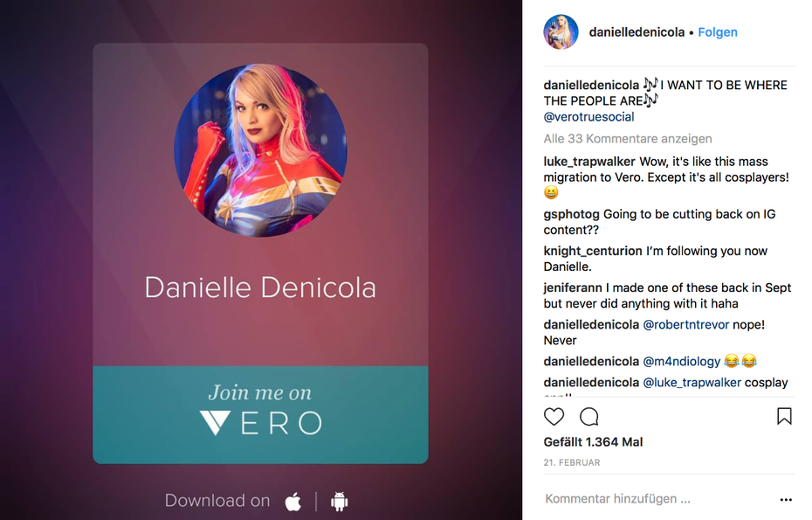Expand Alle 33 Kommentare anzeigen
This screenshot has width=812, height=520.
(628, 138)
